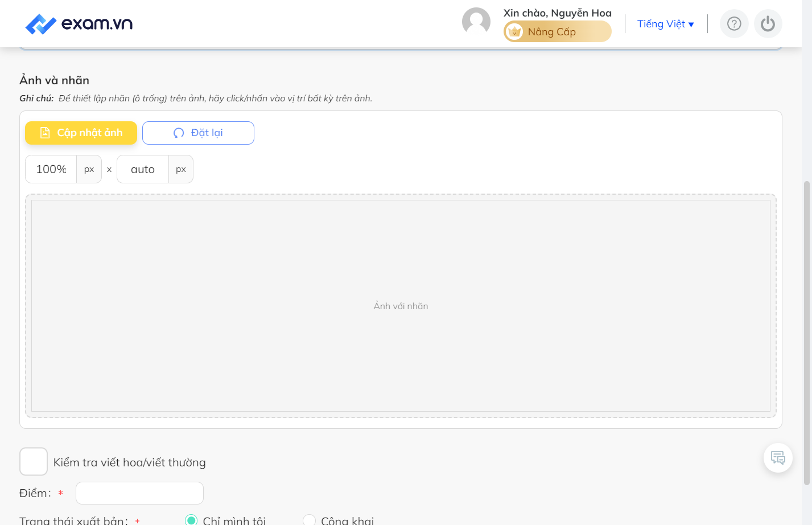Open the Tiếng Việt language dropdown
This screenshot has width=812, height=525.
point(665,24)
